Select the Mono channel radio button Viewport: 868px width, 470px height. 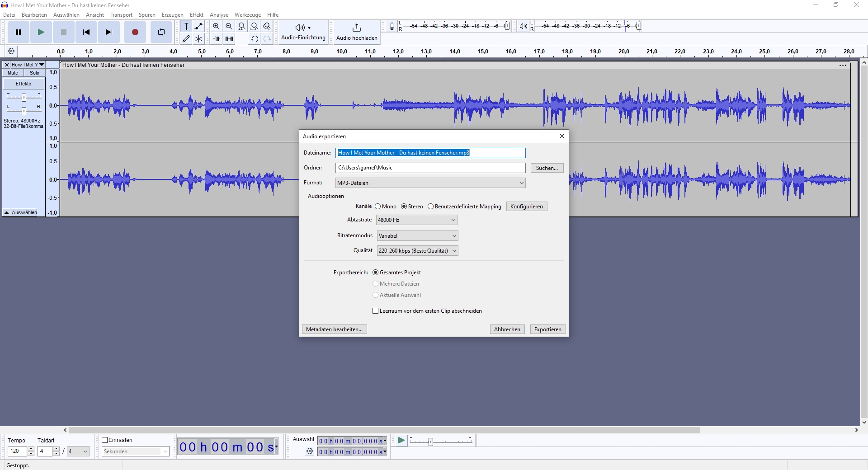(x=378, y=207)
